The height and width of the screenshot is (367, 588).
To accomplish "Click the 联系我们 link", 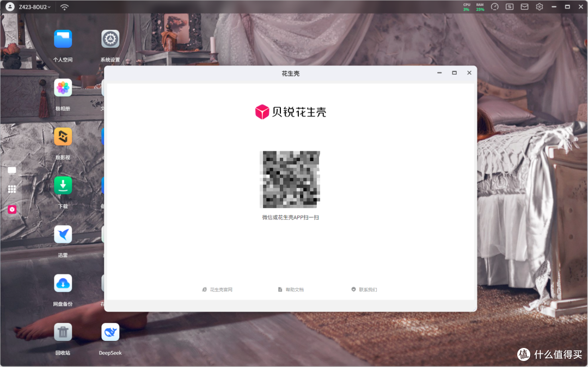I will tap(364, 290).
